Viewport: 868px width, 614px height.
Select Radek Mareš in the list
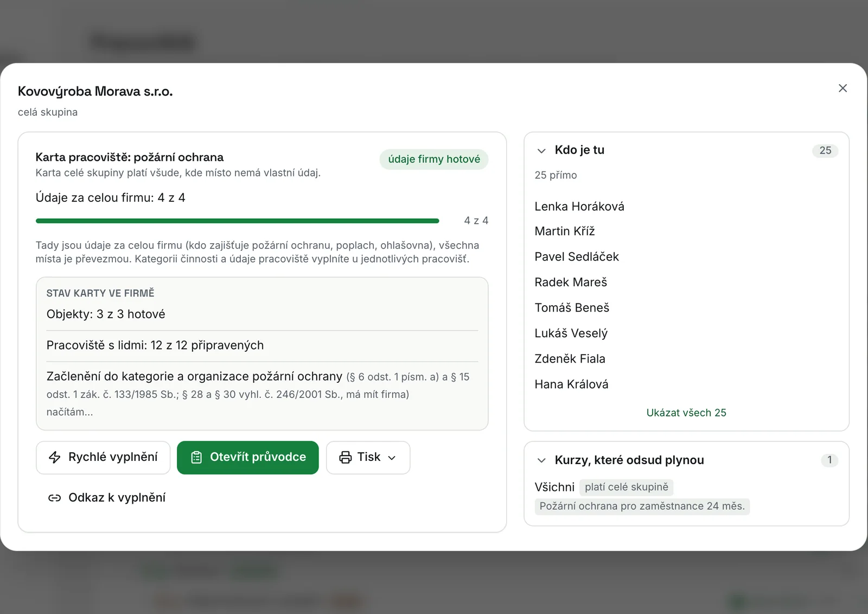pos(571,282)
